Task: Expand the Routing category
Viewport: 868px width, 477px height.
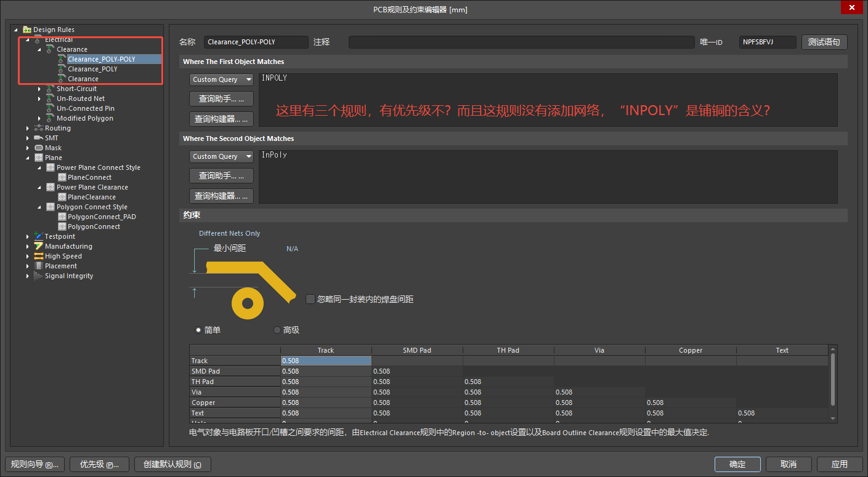Action: (28, 128)
